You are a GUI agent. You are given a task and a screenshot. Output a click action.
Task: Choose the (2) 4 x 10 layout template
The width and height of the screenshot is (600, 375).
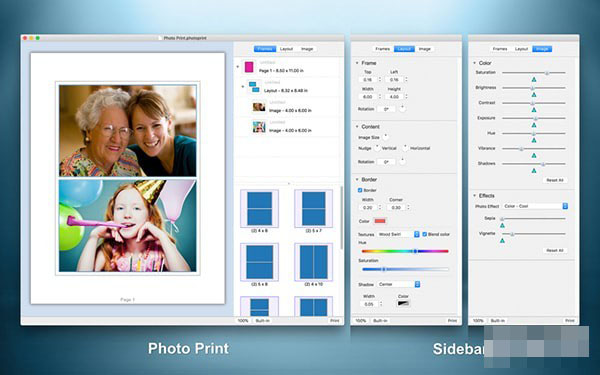tap(313, 262)
